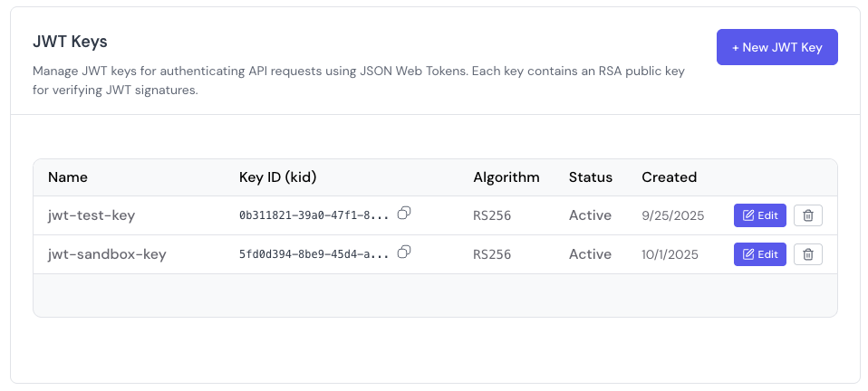Click the Created column header
Screen dimensions: 868x391
[669, 177]
